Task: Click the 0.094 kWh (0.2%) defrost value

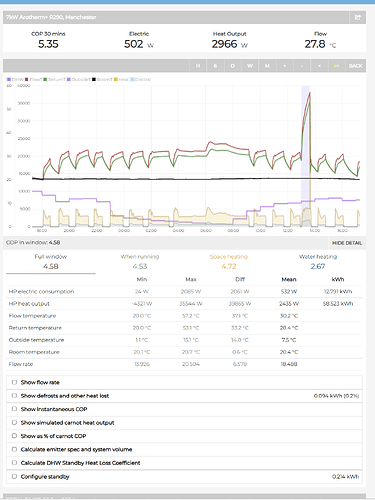Action: click(x=336, y=396)
